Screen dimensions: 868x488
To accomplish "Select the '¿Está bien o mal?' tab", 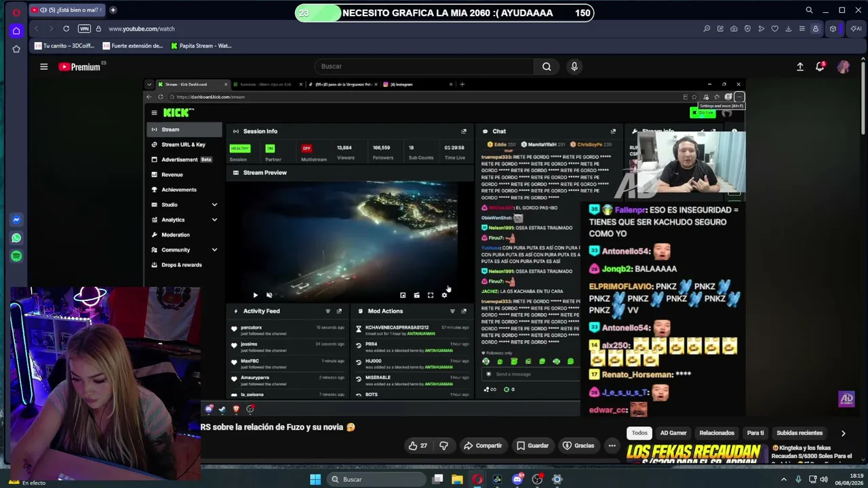I will [66, 10].
